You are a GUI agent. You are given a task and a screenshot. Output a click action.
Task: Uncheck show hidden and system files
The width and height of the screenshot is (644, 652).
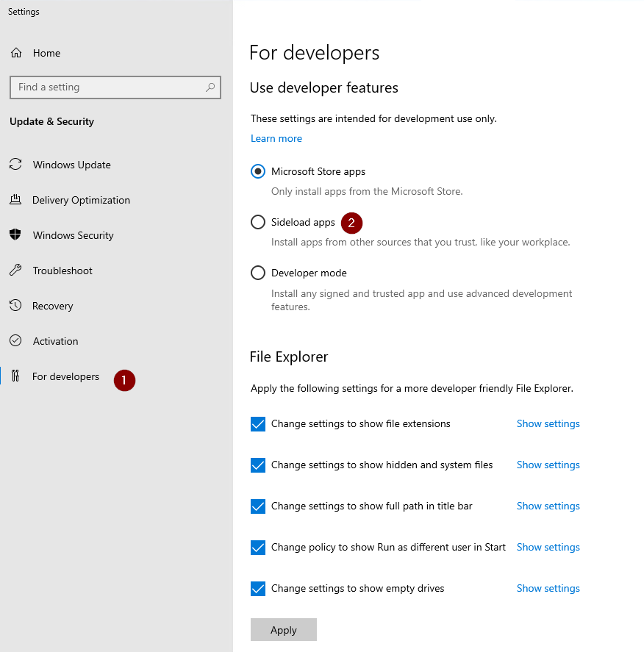pyautogui.click(x=258, y=465)
